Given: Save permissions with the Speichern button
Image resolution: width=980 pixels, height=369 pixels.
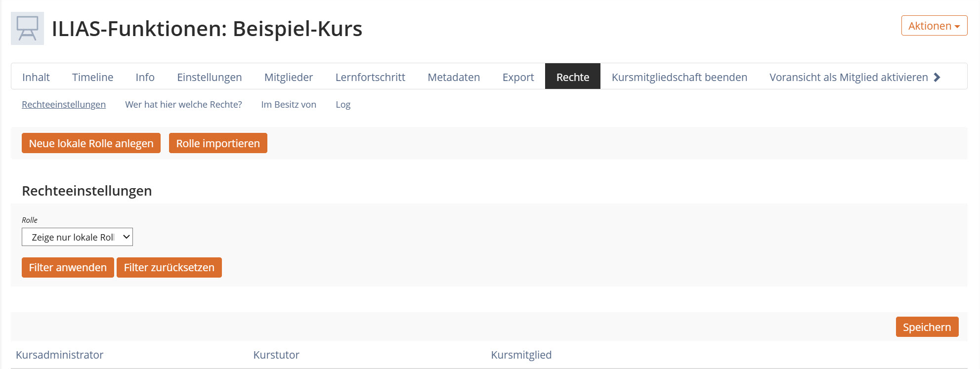Looking at the screenshot, I should click(x=927, y=327).
